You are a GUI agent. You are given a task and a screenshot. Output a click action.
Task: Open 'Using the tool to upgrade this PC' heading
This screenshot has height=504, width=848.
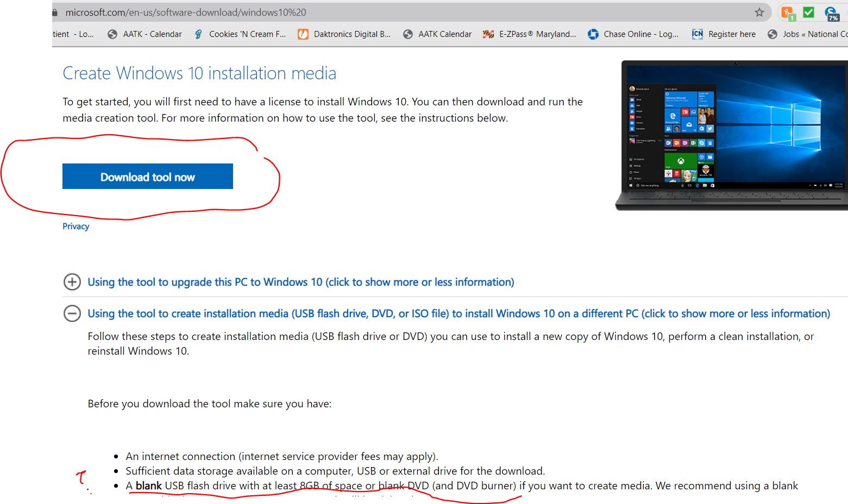coord(301,282)
